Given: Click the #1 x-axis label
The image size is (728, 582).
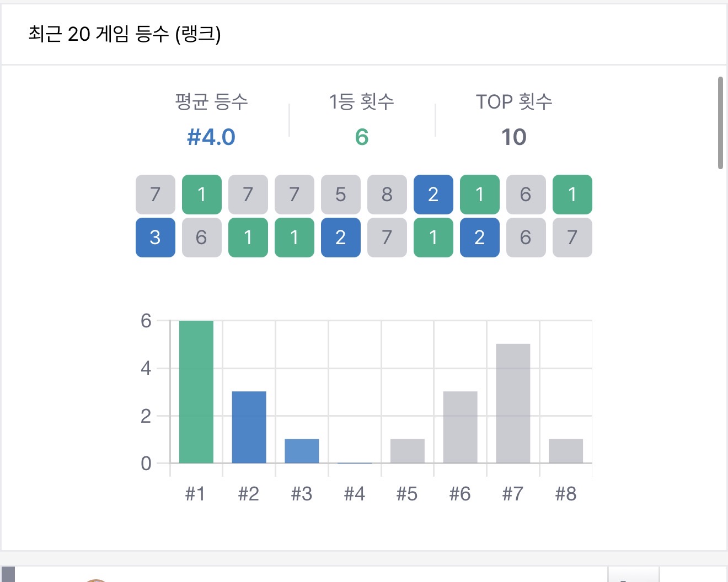Looking at the screenshot, I should (196, 494).
